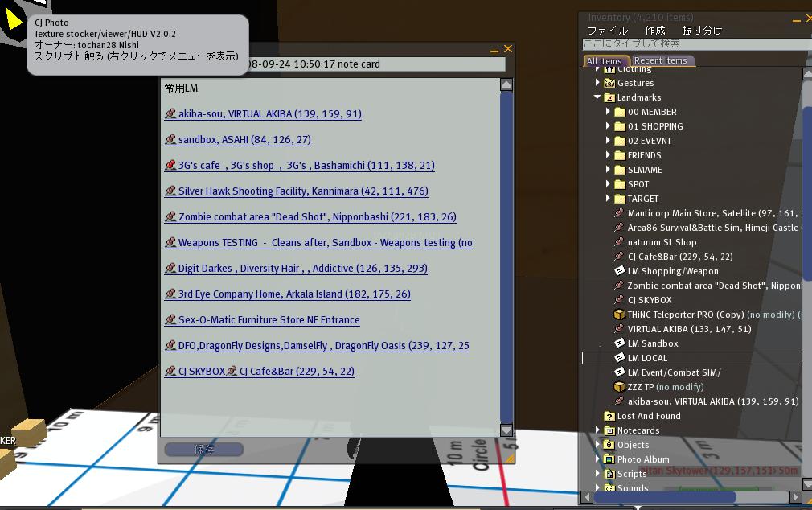Click Inventory horizontal scroll left arrow
812x510 pixels.
(587, 497)
